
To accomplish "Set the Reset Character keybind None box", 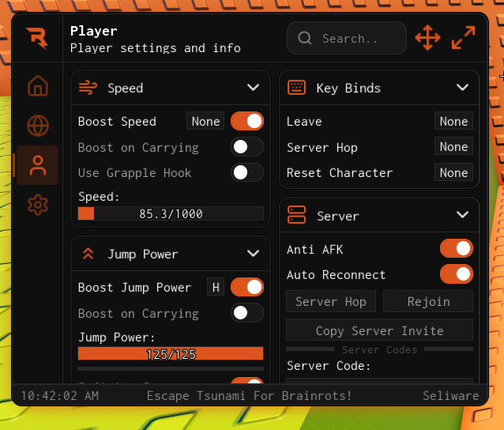I will (x=453, y=172).
